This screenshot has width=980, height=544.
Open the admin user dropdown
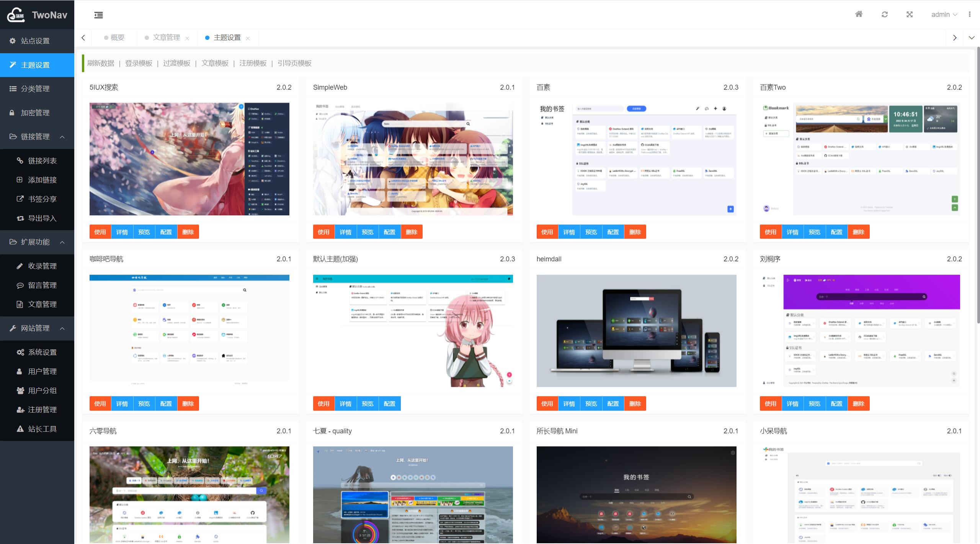[944, 15]
